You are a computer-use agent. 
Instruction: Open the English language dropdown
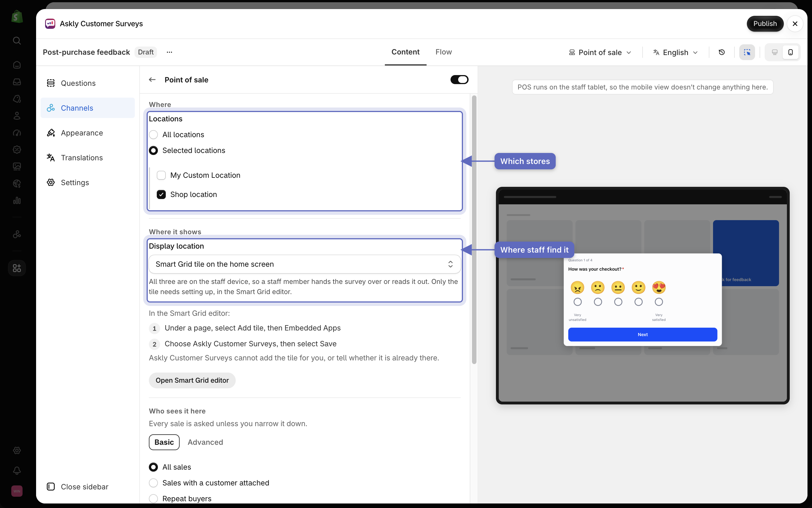click(676, 52)
